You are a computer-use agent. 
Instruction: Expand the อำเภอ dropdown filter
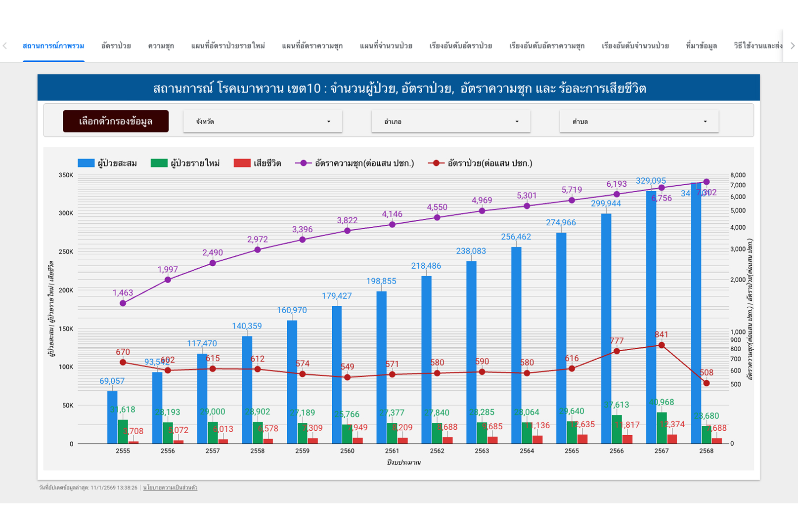click(x=450, y=122)
